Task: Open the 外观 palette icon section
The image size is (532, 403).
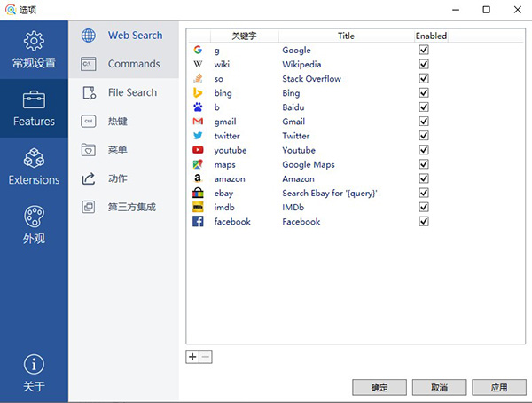Action: pos(34,217)
